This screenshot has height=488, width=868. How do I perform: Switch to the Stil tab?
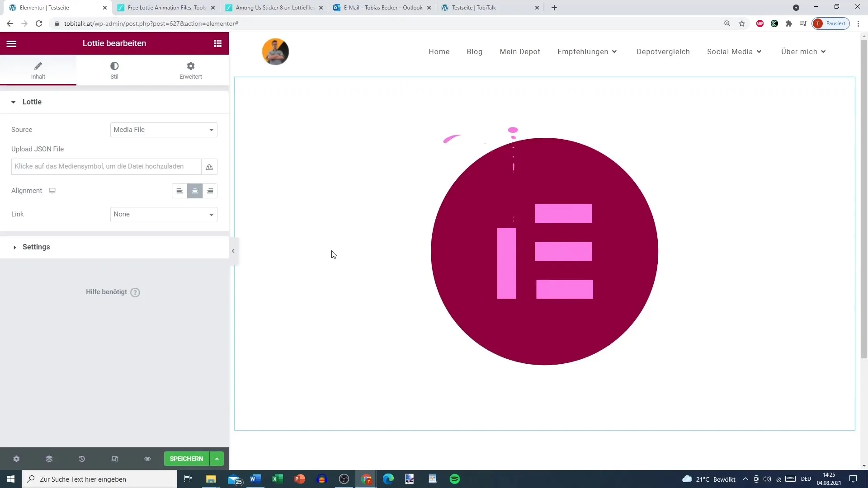pos(114,70)
